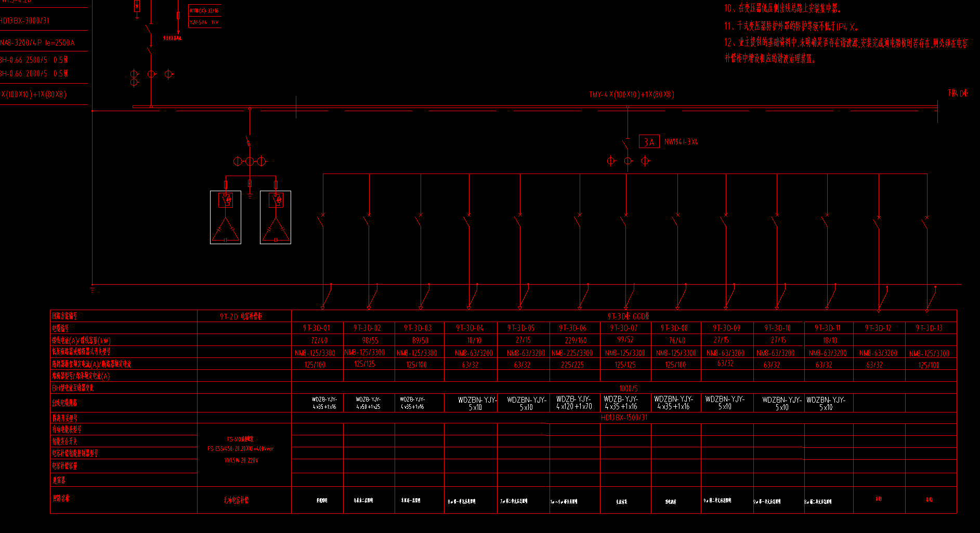Select the NM8-225/3300 breaker model text
The image size is (980, 533).
click(x=572, y=353)
